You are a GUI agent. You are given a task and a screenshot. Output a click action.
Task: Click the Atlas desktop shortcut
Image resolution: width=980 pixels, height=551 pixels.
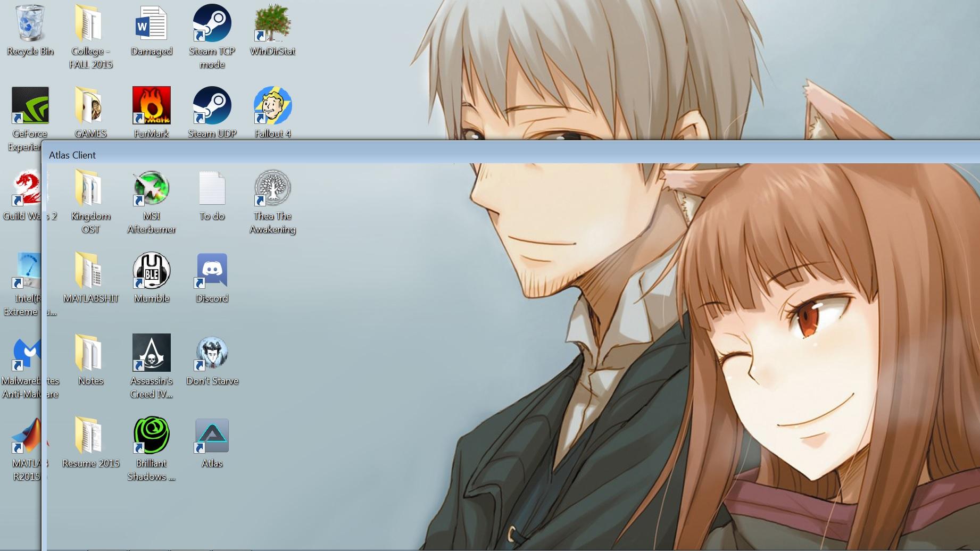[212, 436]
